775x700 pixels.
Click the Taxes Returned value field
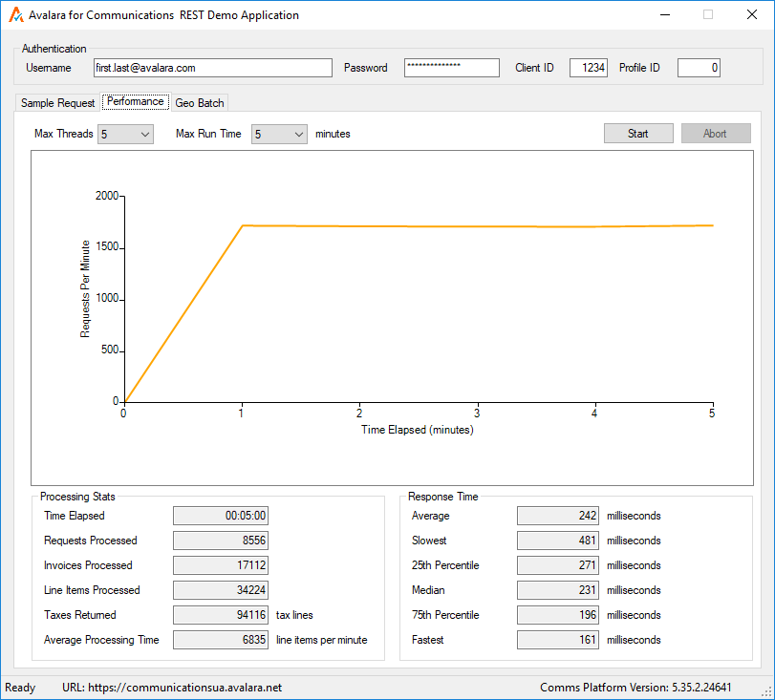click(221, 615)
